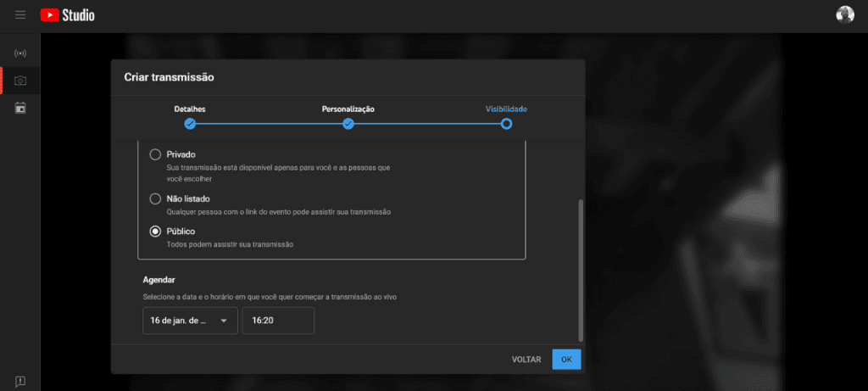868x391 pixels.
Task: Select the Stream broadcast icon in sidebar
Action: pyautogui.click(x=20, y=53)
